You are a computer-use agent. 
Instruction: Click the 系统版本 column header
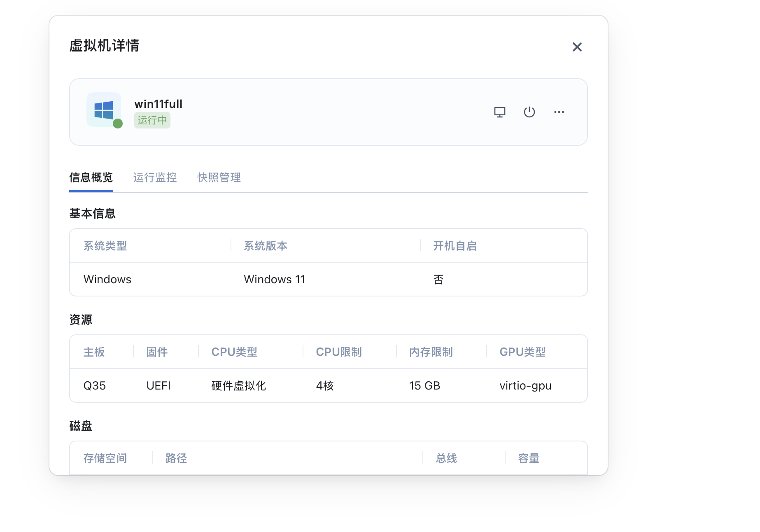(266, 246)
